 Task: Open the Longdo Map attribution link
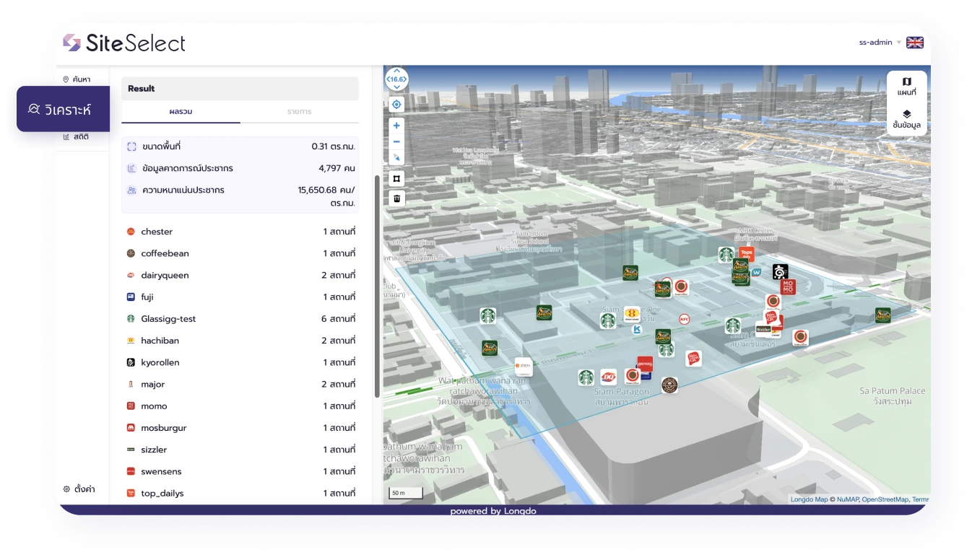coord(809,499)
